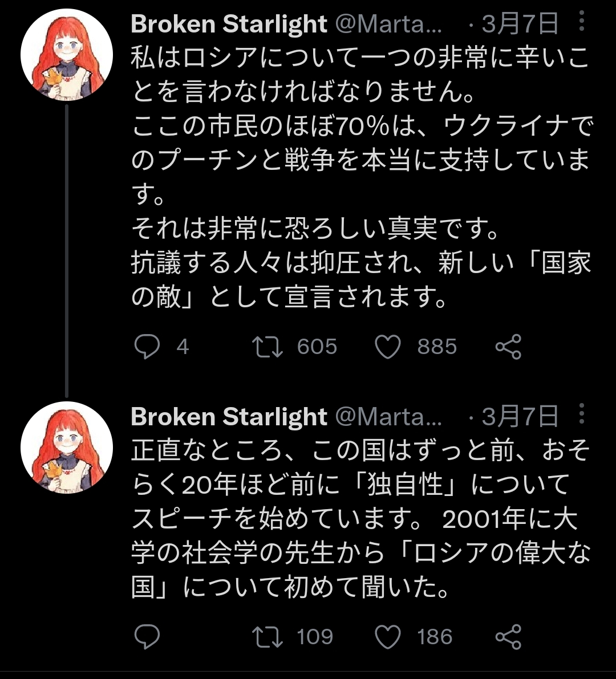616x679 pixels.
Task: Open Broken Starlight name on second tweet
Action: [229, 416]
